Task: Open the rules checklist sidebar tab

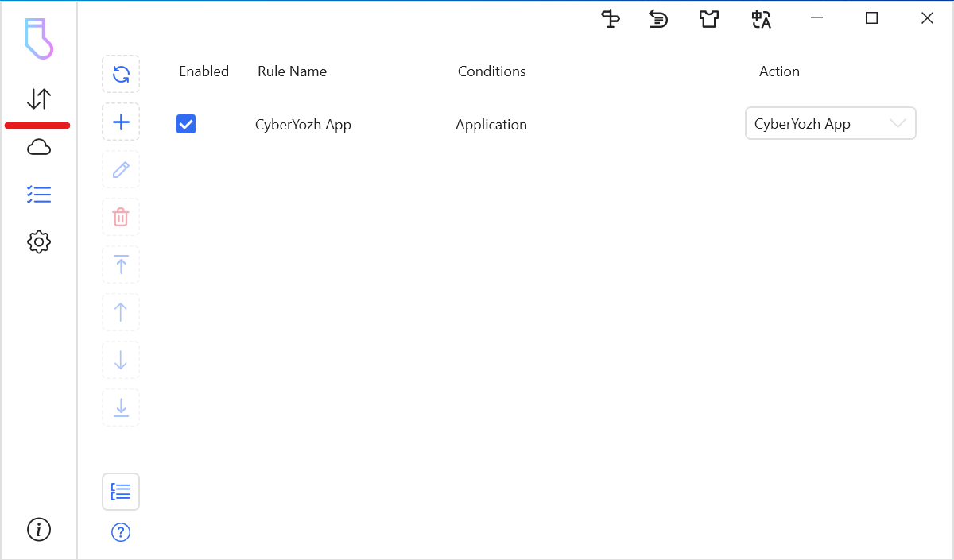Action: (39, 195)
